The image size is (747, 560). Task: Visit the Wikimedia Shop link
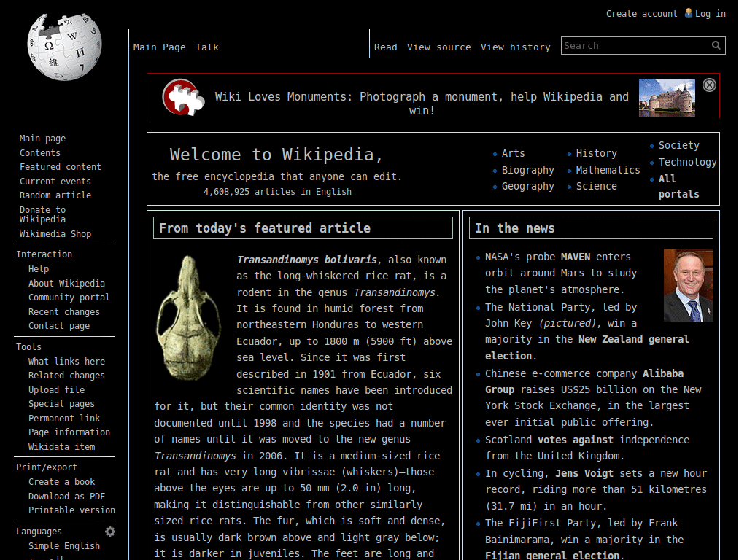[x=55, y=234]
